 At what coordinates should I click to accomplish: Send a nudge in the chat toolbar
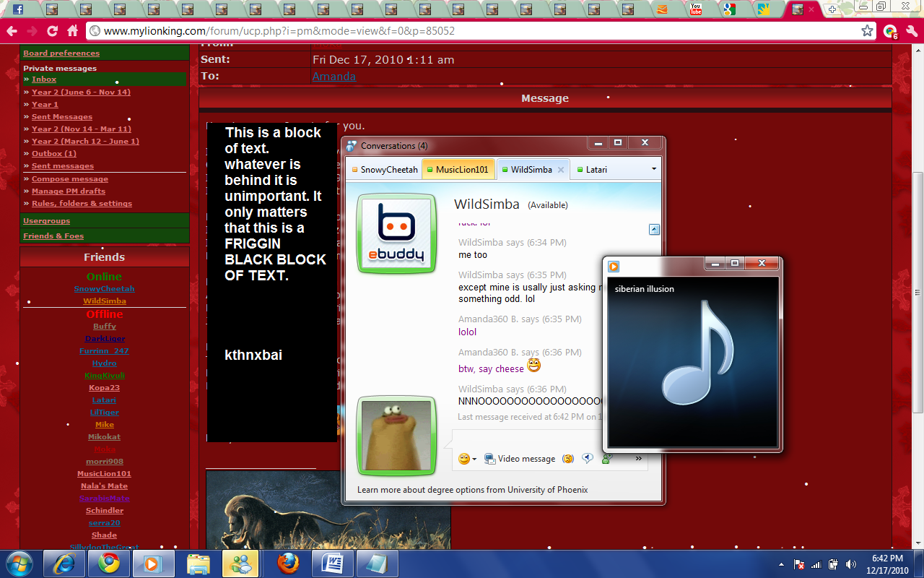(569, 459)
